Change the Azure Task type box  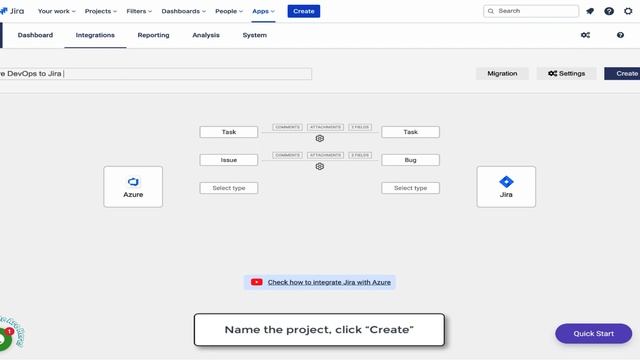[229, 132]
